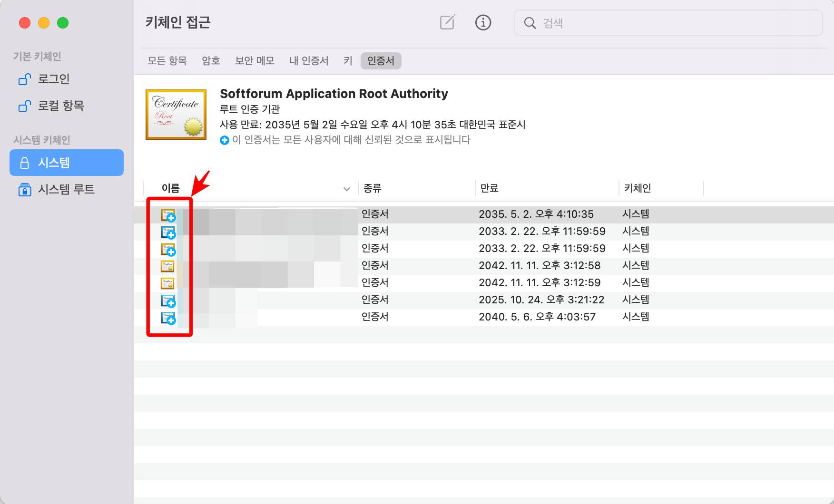The height and width of the screenshot is (504, 834).
Task: Switch to the 보안 메모 tab
Action: click(x=255, y=61)
